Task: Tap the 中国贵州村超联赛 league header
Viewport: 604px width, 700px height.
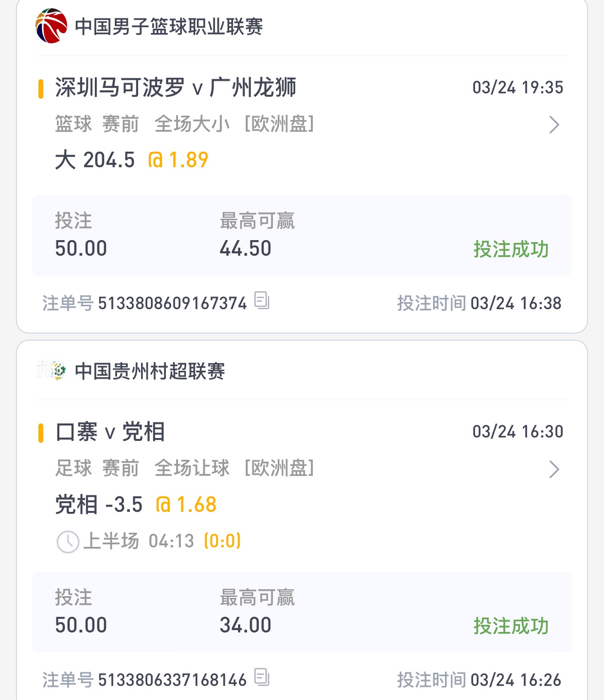Action: [150, 371]
